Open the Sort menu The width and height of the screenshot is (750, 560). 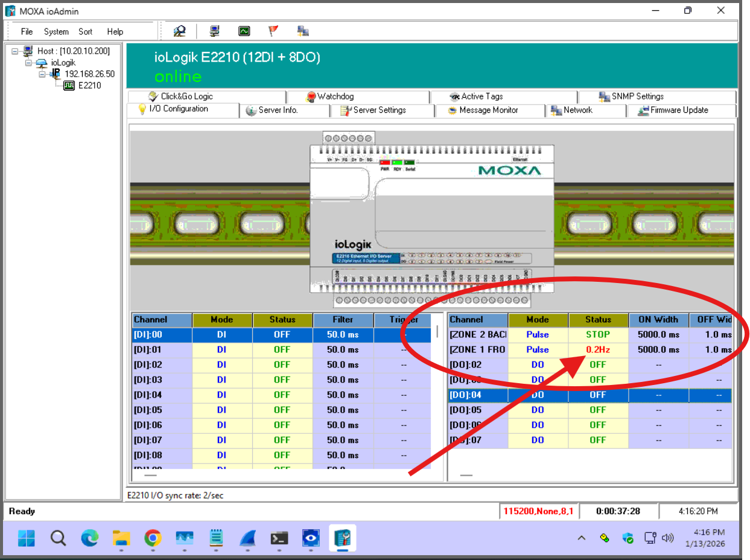(86, 31)
